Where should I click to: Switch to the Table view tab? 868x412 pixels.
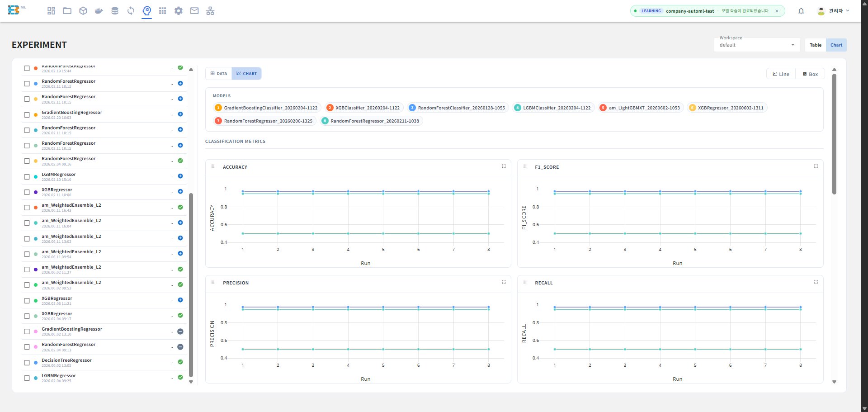click(x=816, y=45)
